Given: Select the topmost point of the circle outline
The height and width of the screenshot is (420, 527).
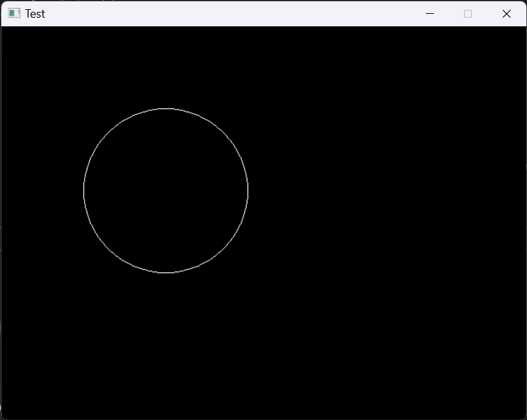Looking at the screenshot, I should [x=166, y=108].
